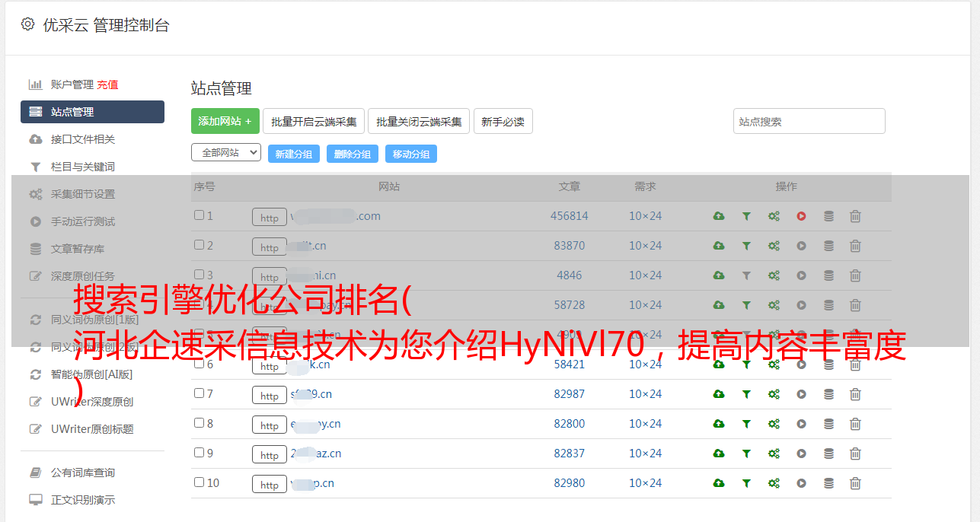Open database icon in row 10
Image resolution: width=980 pixels, height=522 pixels.
tap(828, 483)
